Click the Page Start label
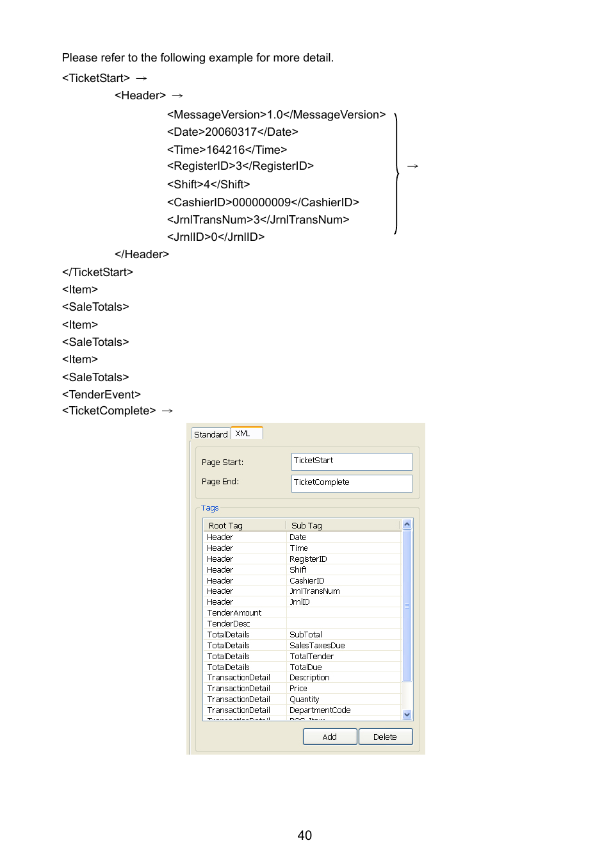 click(x=222, y=463)
